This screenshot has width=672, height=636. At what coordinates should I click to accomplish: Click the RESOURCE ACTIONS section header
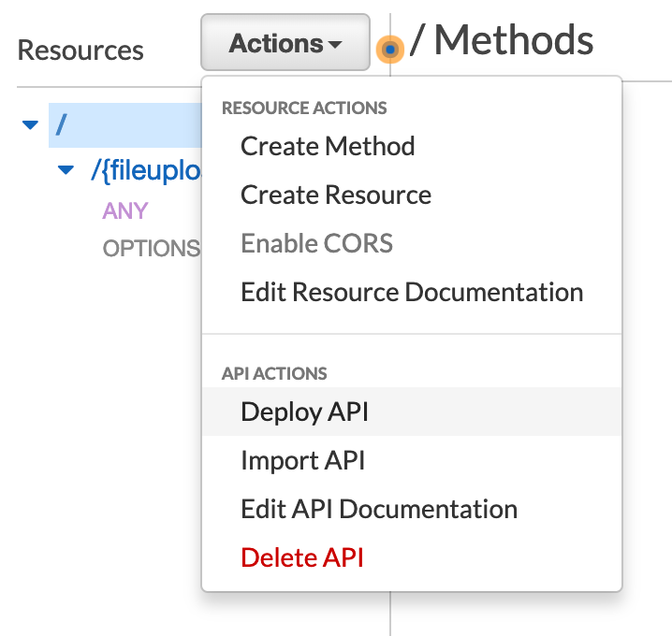click(304, 108)
